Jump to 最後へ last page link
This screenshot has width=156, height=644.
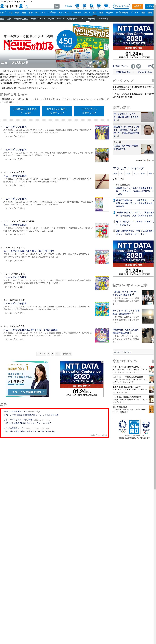[67, 353]
